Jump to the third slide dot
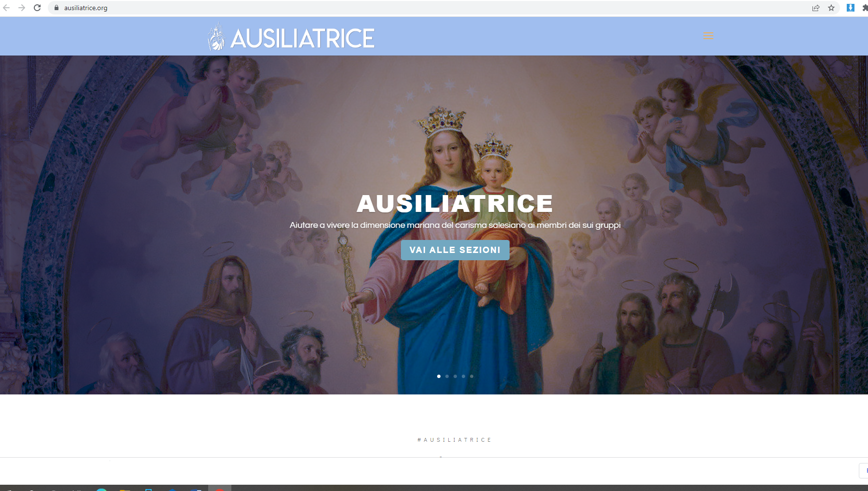Viewport: 868px width, 491px height. [455, 376]
